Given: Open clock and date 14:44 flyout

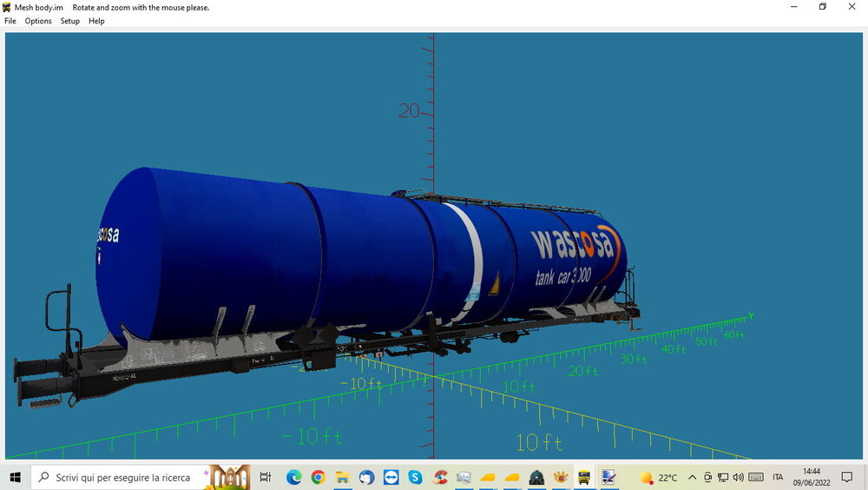Looking at the screenshot, I should point(812,477).
